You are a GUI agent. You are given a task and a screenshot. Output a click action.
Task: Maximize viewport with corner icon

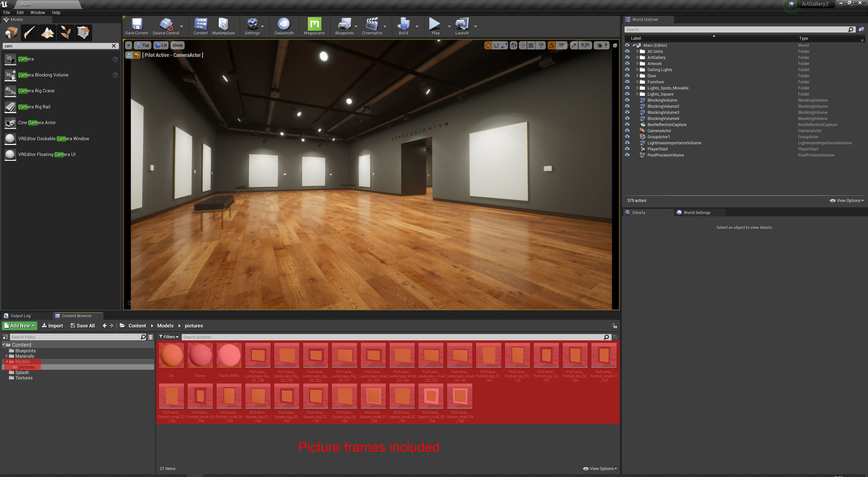pos(615,45)
